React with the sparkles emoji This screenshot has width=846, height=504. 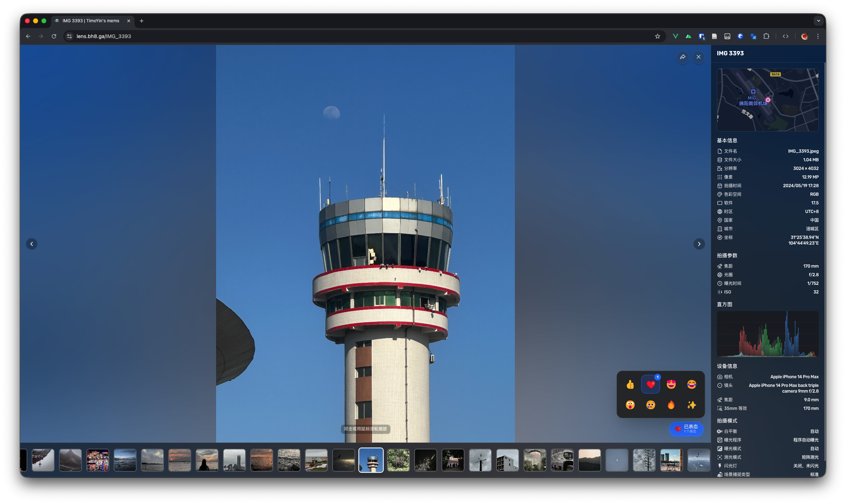pos(691,405)
